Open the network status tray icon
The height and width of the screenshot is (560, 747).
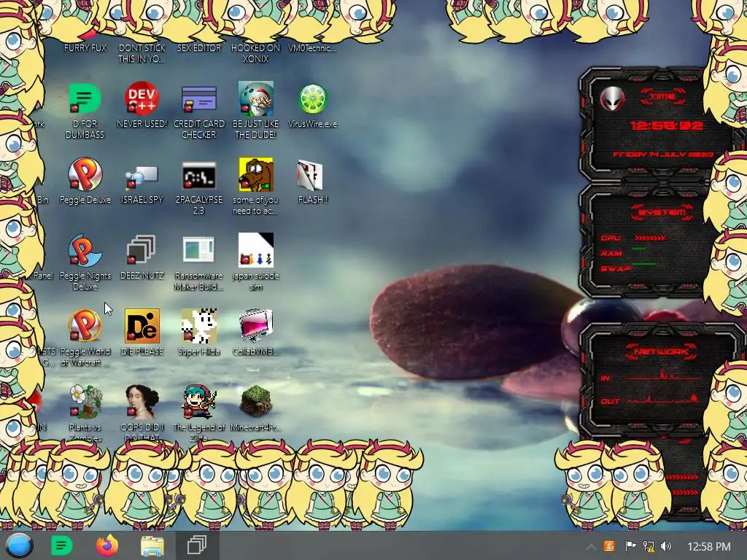pos(649,546)
